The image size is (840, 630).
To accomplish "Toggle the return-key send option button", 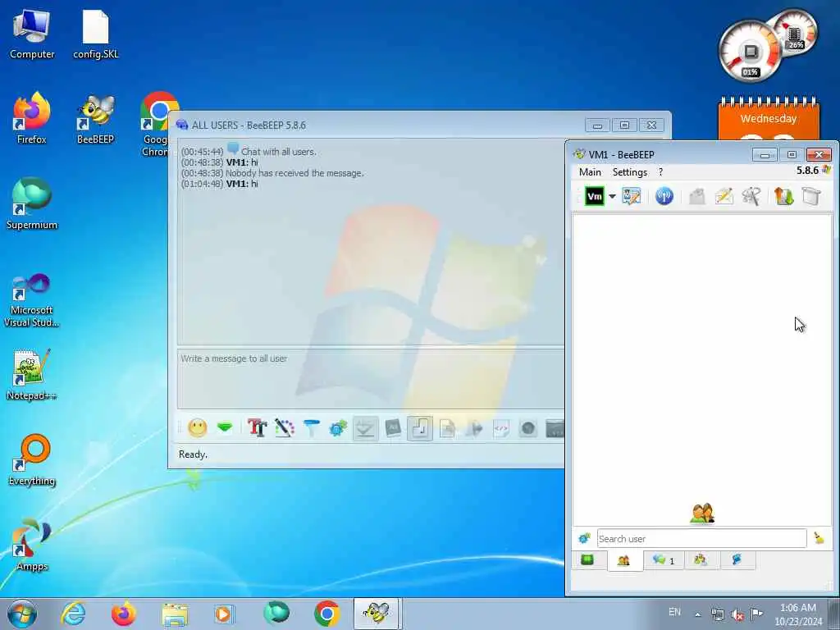I will click(420, 428).
